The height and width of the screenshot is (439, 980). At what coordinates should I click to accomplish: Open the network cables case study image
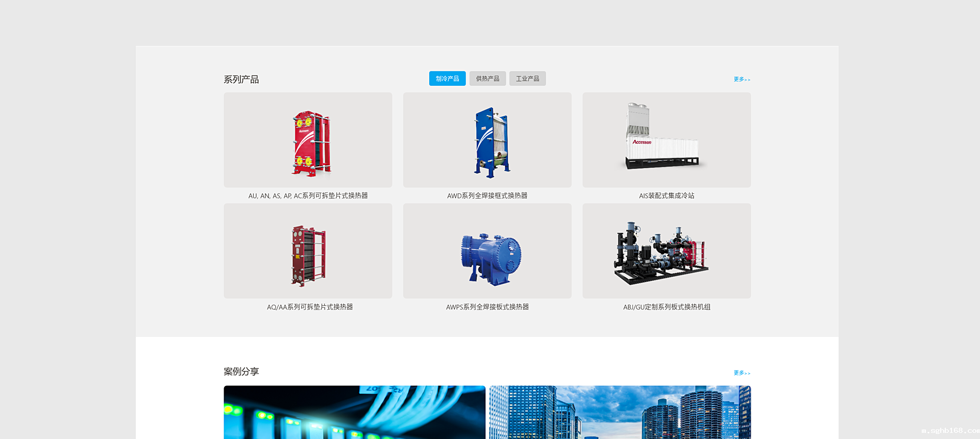coord(354,412)
